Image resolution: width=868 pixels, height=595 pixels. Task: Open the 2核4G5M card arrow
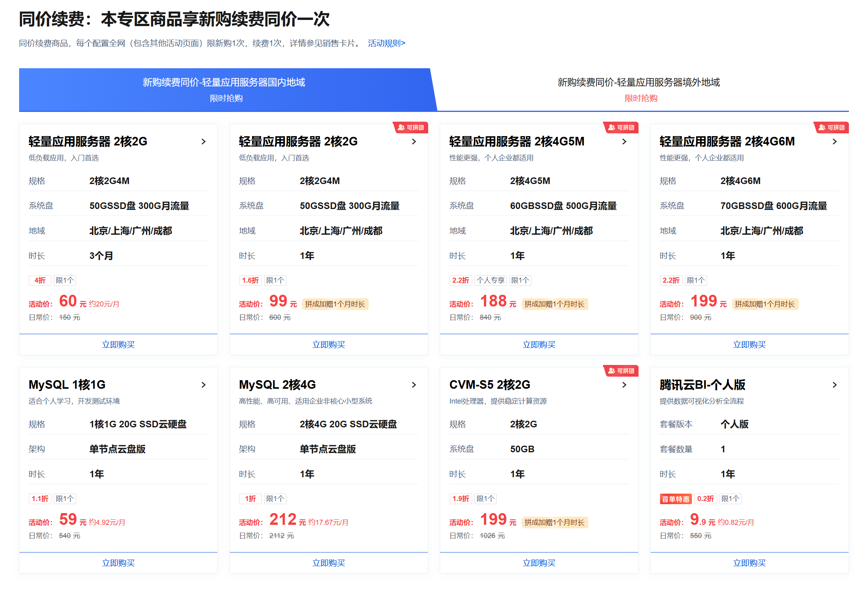[624, 142]
